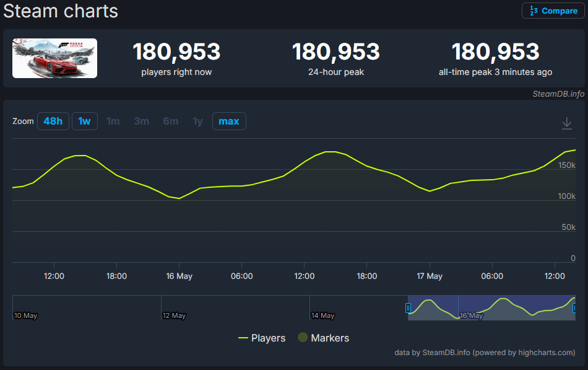Click the Zoom label
This screenshot has height=370, width=588.
click(23, 121)
